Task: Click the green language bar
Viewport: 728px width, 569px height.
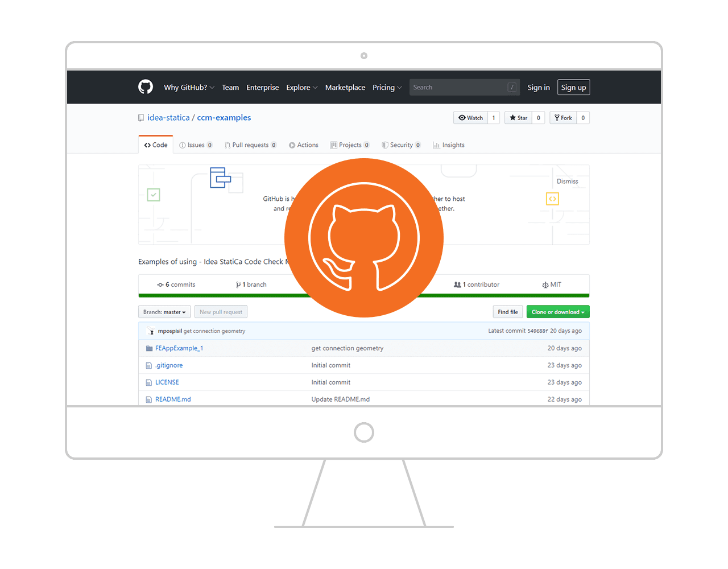Action: [x=364, y=295]
